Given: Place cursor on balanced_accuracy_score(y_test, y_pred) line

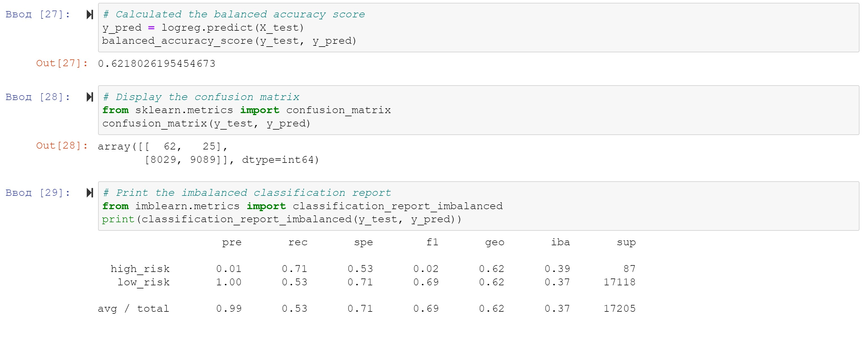Looking at the screenshot, I should [x=229, y=41].
